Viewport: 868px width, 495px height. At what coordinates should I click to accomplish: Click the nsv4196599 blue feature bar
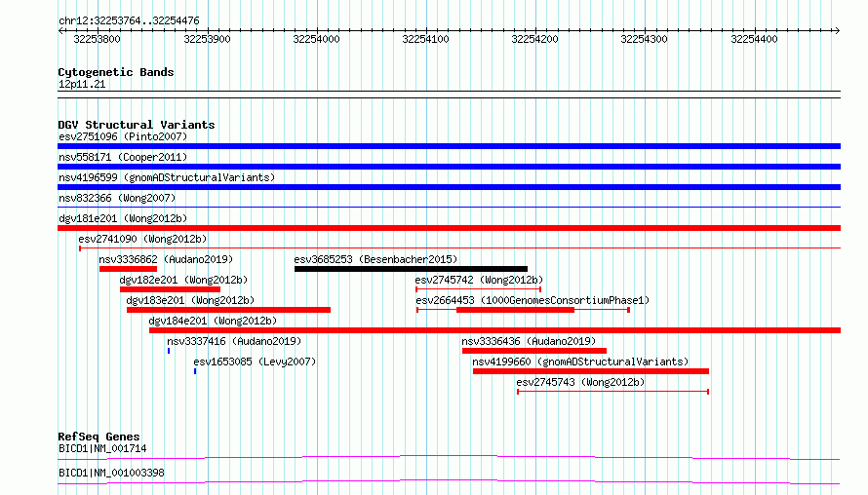[449, 187]
